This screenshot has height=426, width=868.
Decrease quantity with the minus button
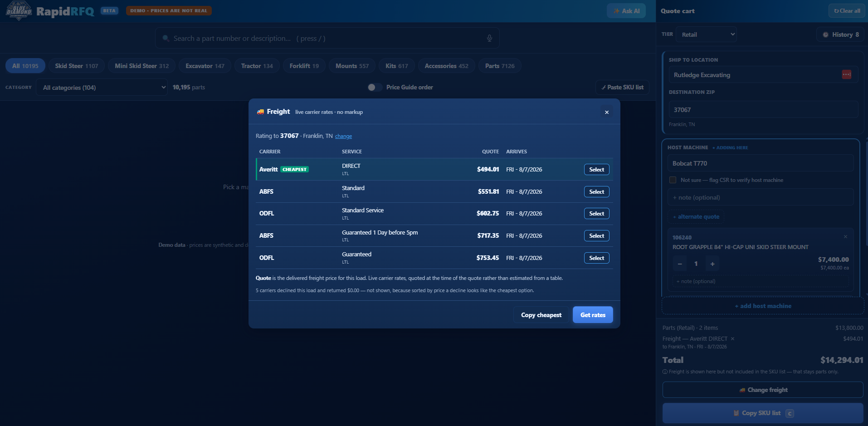tap(679, 264)
